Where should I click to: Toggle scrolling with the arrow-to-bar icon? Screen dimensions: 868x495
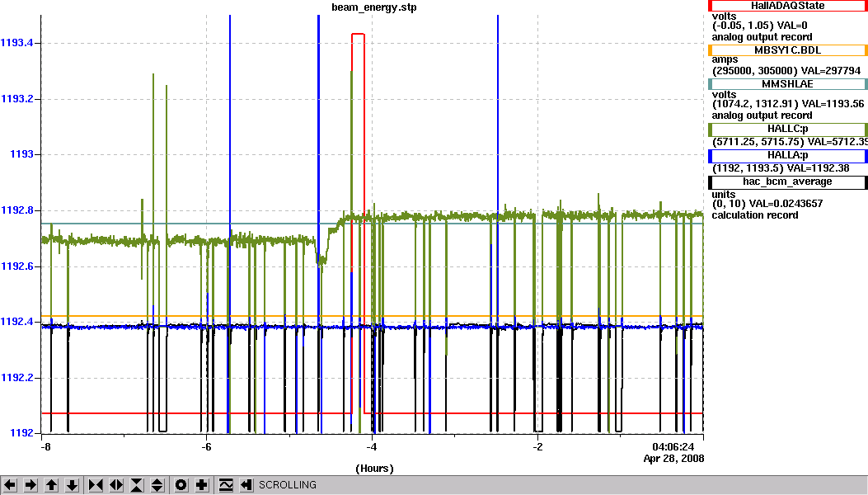(246, 485)
